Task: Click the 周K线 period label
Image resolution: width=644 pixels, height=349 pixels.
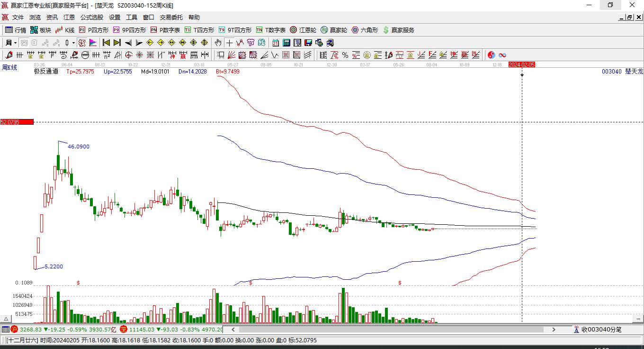Action: (x=9, y=68)
